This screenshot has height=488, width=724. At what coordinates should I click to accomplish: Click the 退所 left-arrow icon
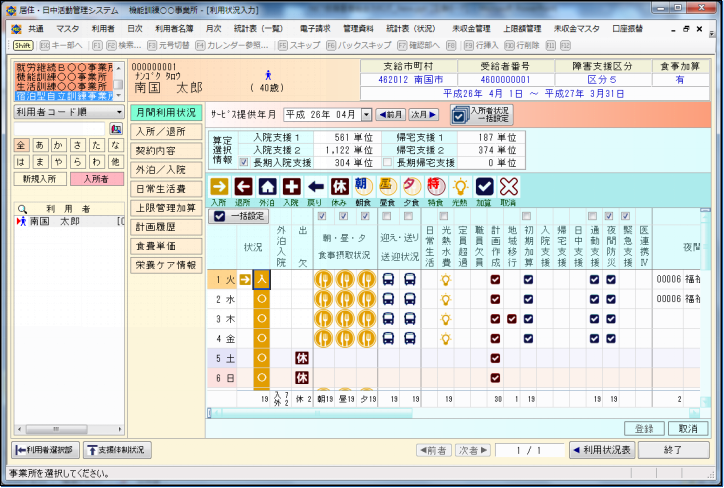(x=243, y=186)
